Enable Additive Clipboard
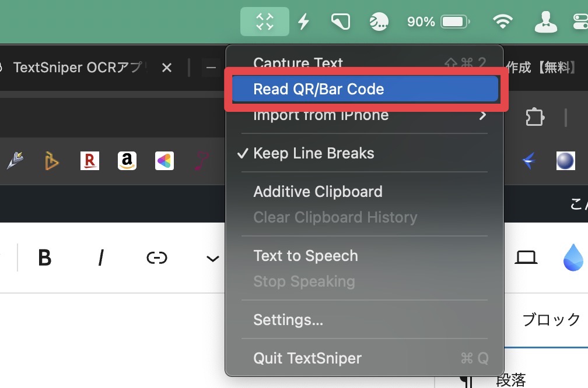Screen dimensions: 588x388 (x=365, y=192)
